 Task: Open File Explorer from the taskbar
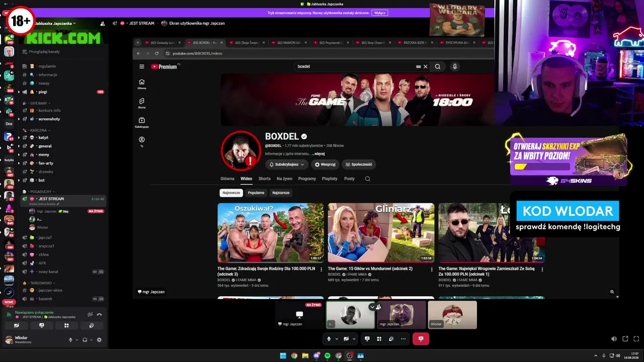[x=305, y=356]
